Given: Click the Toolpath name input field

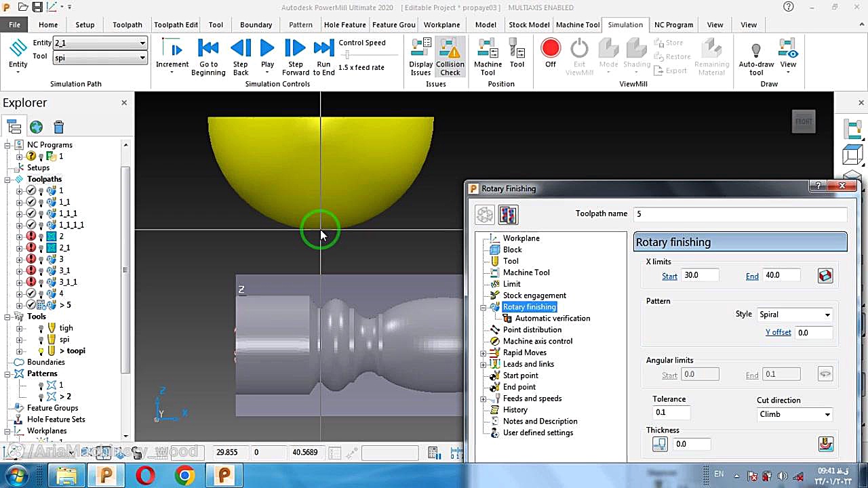Looking at the screenshot, I should [739, 214].
